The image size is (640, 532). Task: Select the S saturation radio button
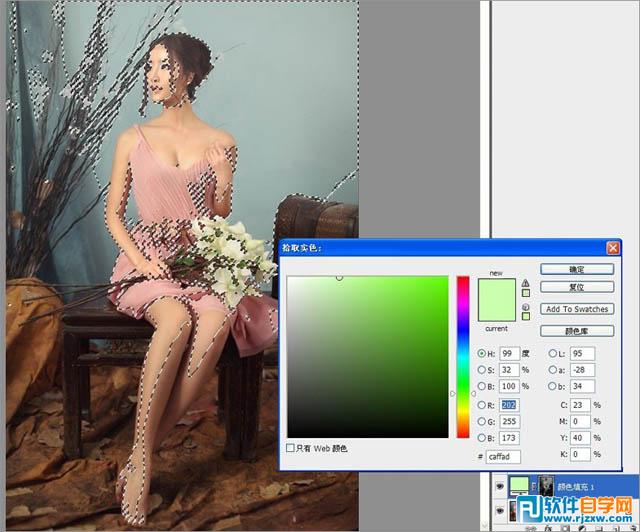coord(482,370)
